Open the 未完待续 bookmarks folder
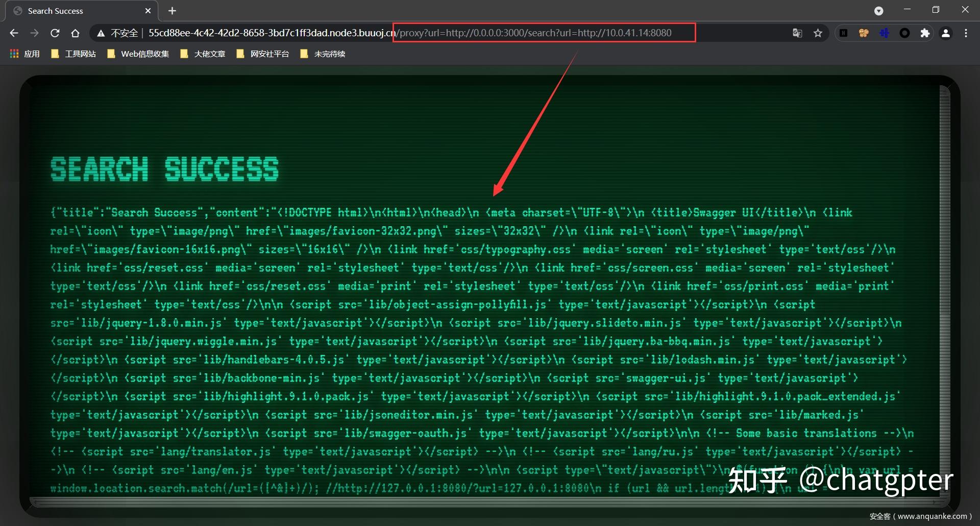980x526 pixels. pyautogui.click(x=330, y=53)
